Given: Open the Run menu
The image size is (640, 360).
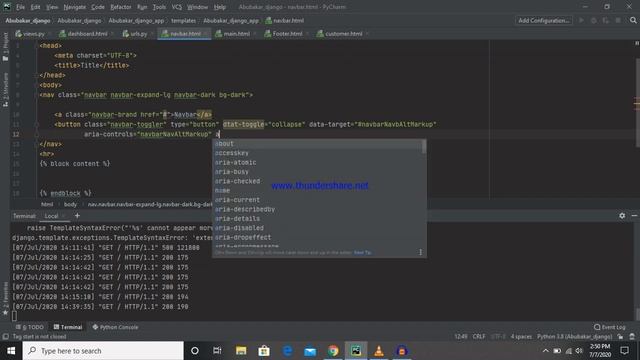Looking at the screenshot, I should pyautogui.click(x=142, y=7).
